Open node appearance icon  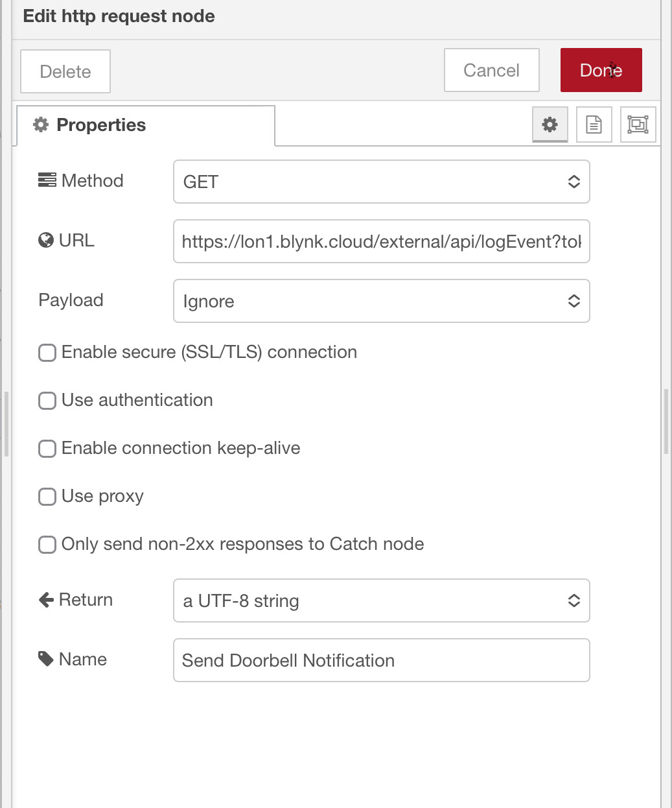pyautogui.click(x=638, y=125)
